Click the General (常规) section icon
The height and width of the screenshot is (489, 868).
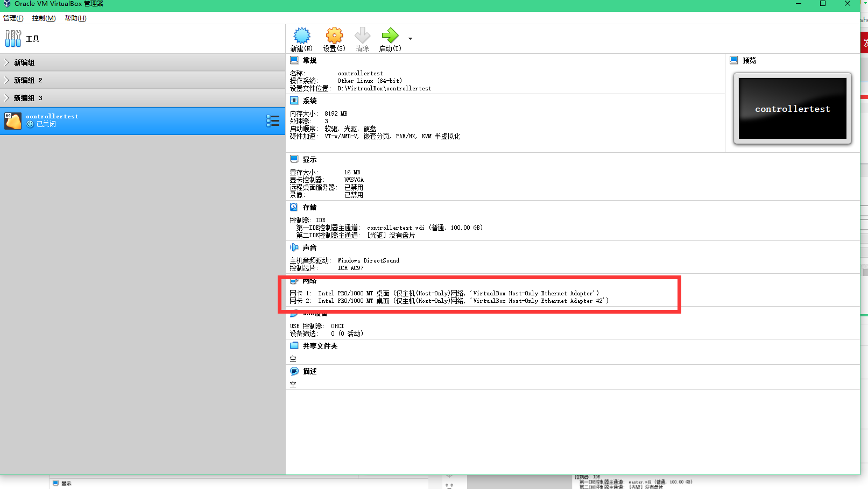(294, 60)
